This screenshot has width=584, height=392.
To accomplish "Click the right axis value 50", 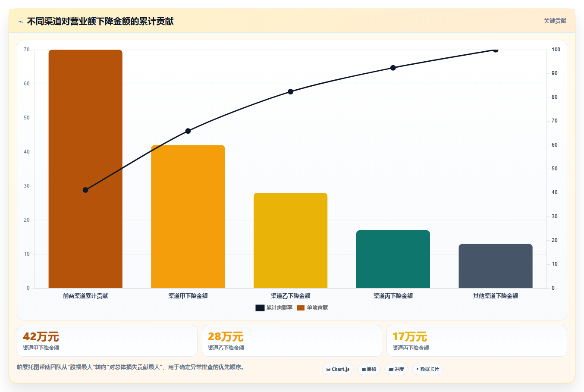I will tap(555, 169).
